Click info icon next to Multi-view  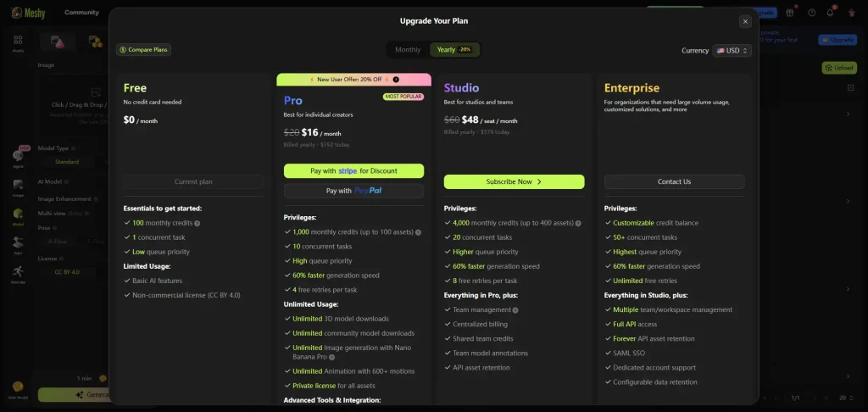(87, 213)
